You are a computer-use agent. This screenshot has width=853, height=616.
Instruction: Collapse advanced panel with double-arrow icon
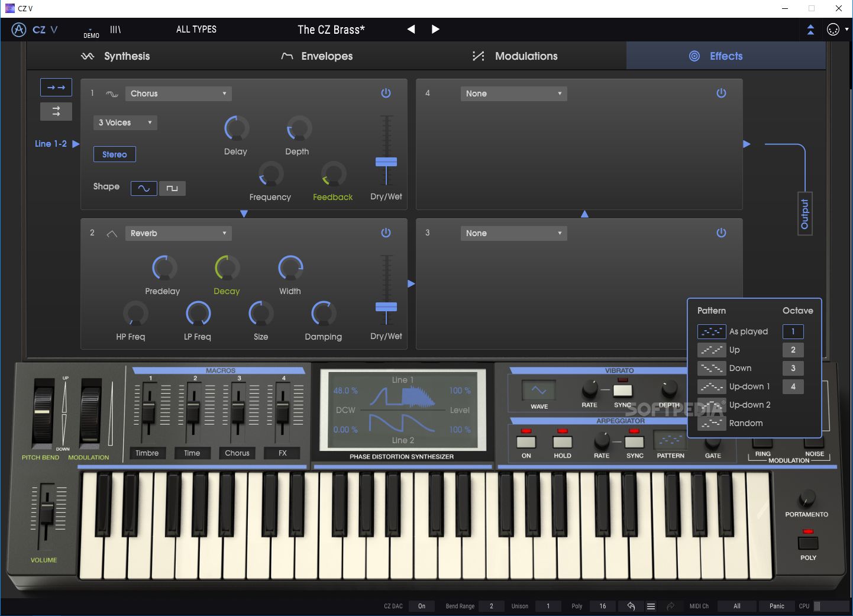810,30
